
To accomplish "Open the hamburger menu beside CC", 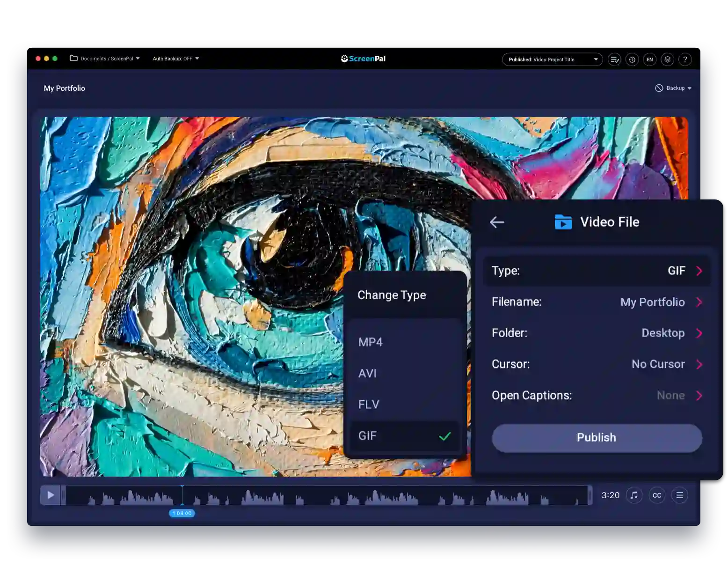I will coord(679,495).
